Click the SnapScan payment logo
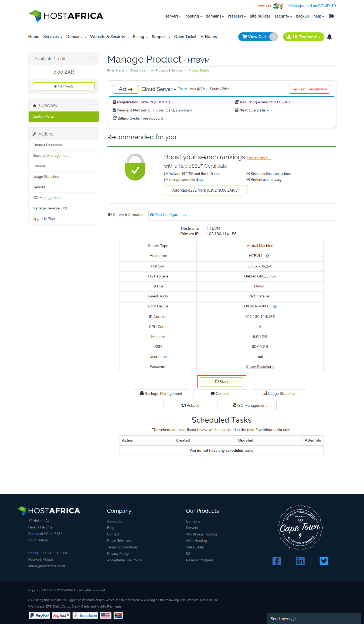This screenshot has width=364, height=624. click(x=85, y=616)
